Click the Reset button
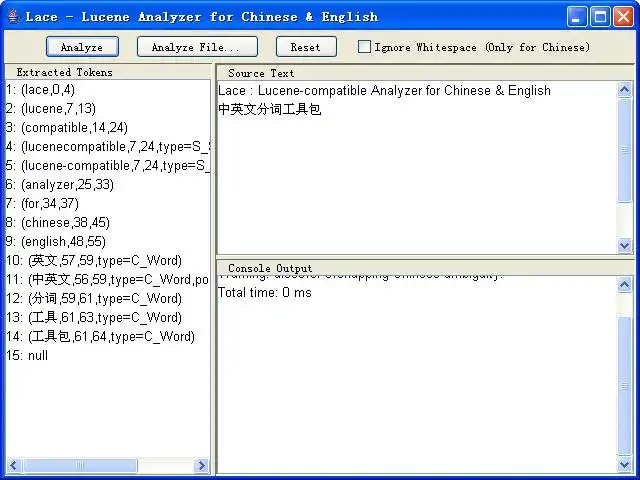The width and height of the screenshot is (640, 480). click(306, 47)
